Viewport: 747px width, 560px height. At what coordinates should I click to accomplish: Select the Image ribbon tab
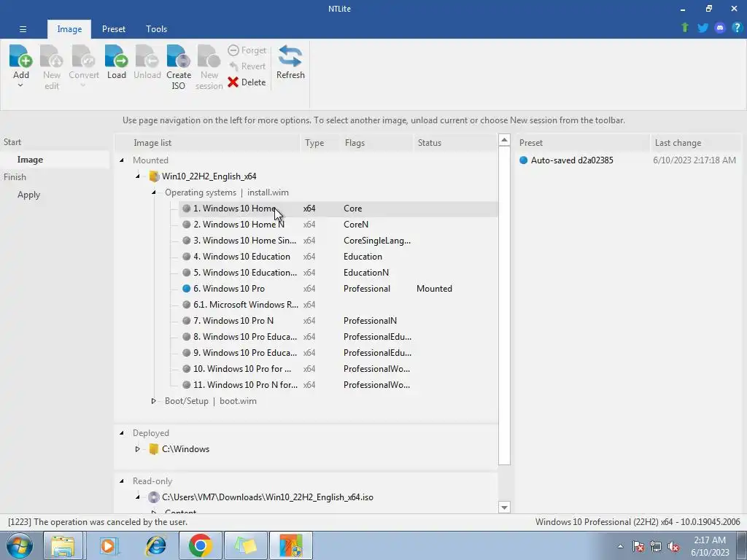[x=69, y=29]
